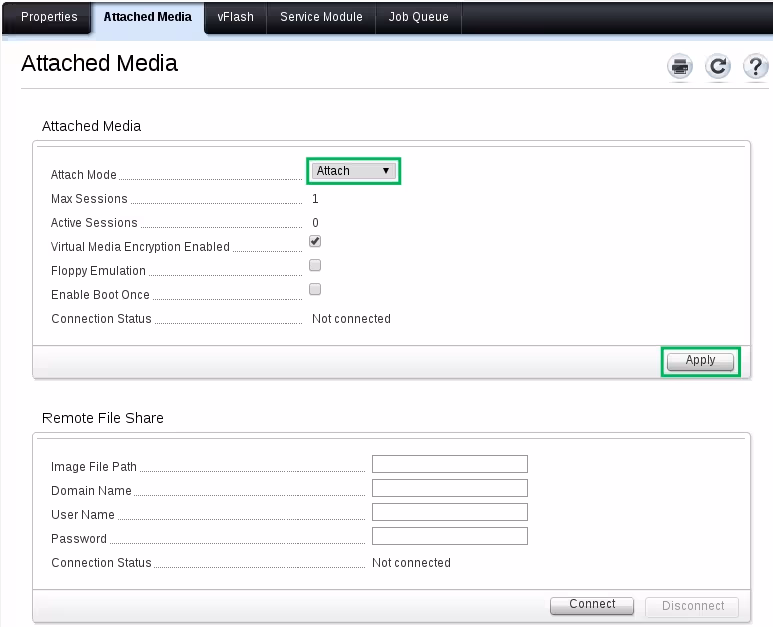This screenshot has width=773, height=627.
Task: Go to the Service Module tab
Action: click(x=321, y=17)
